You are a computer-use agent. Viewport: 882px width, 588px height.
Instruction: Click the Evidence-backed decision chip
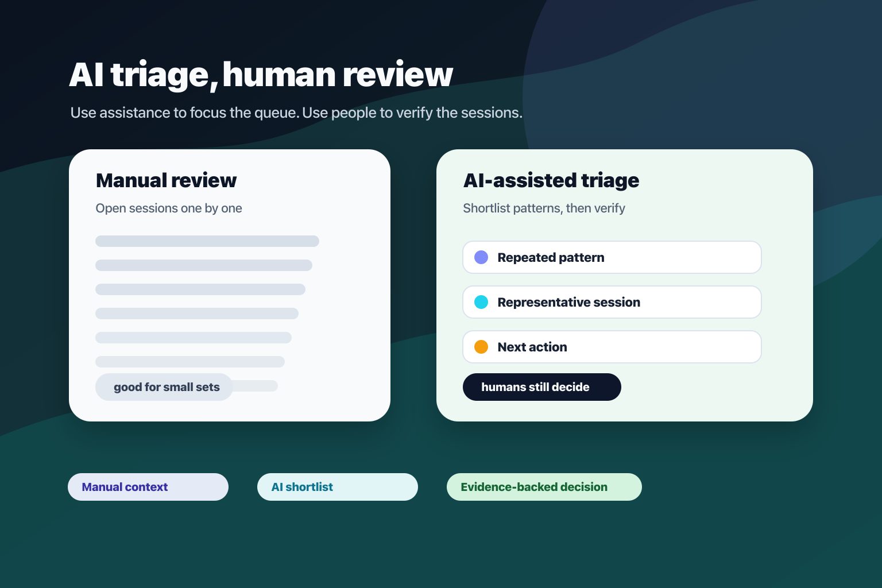coord(544,487)
